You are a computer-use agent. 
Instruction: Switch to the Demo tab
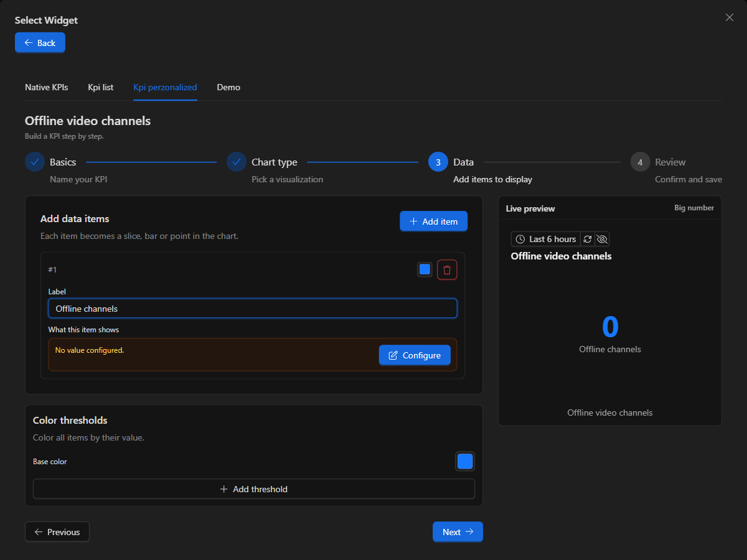click(x=228, y=87)
